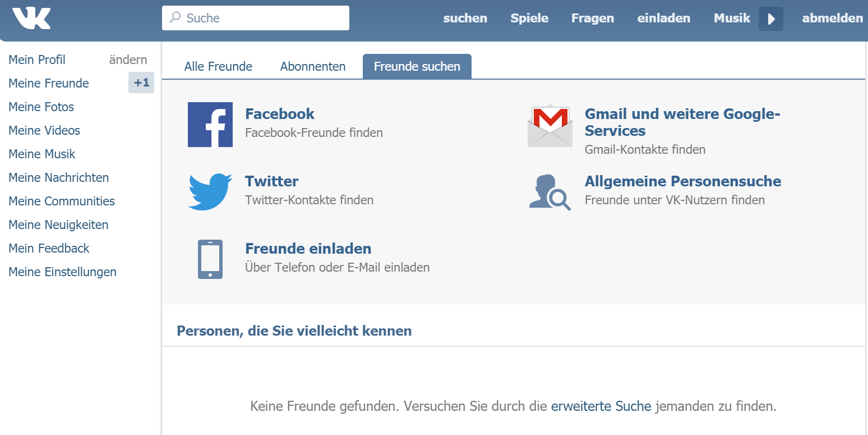Click the Gmail envelope icon
The width and height of the screenshot is (868, 435).
(x=550, y=126)
